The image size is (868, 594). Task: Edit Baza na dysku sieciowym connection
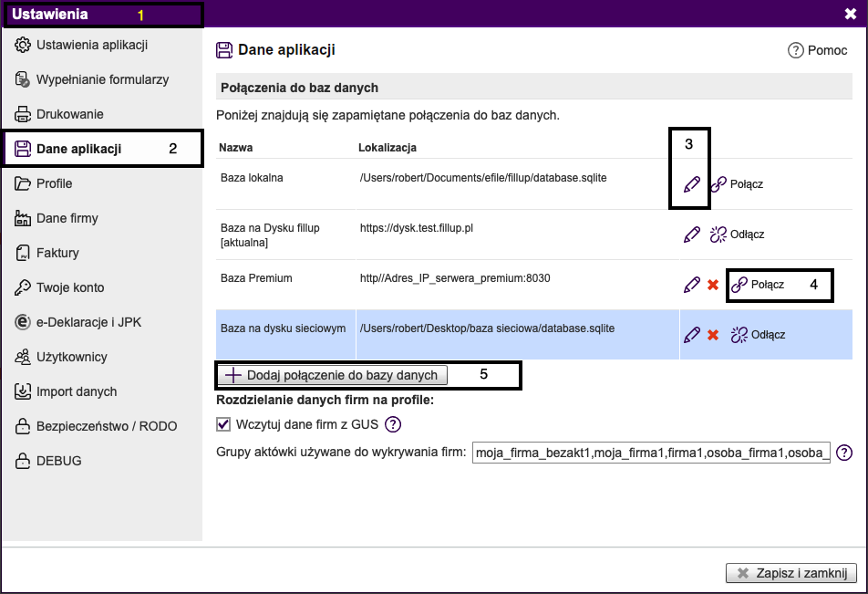(x=692, y=335)
